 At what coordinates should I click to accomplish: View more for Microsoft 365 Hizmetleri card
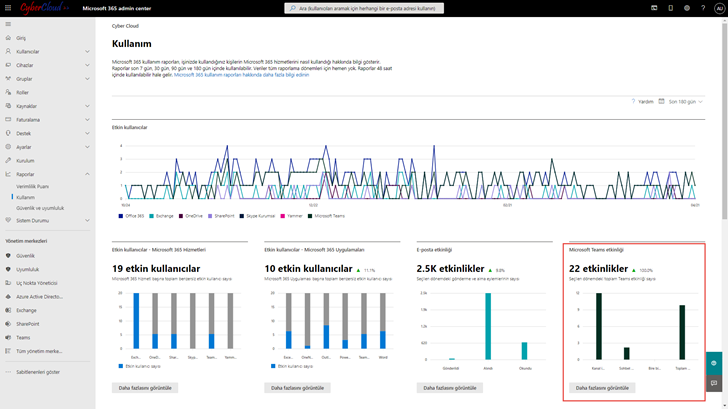[x=145, y=388]
